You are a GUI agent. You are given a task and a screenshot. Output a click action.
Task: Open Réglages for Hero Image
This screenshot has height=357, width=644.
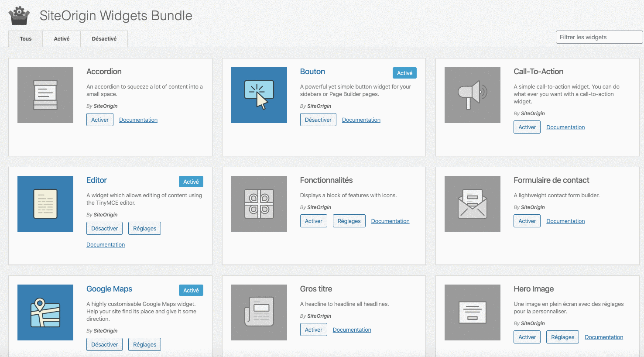click(x=562, y=337)
